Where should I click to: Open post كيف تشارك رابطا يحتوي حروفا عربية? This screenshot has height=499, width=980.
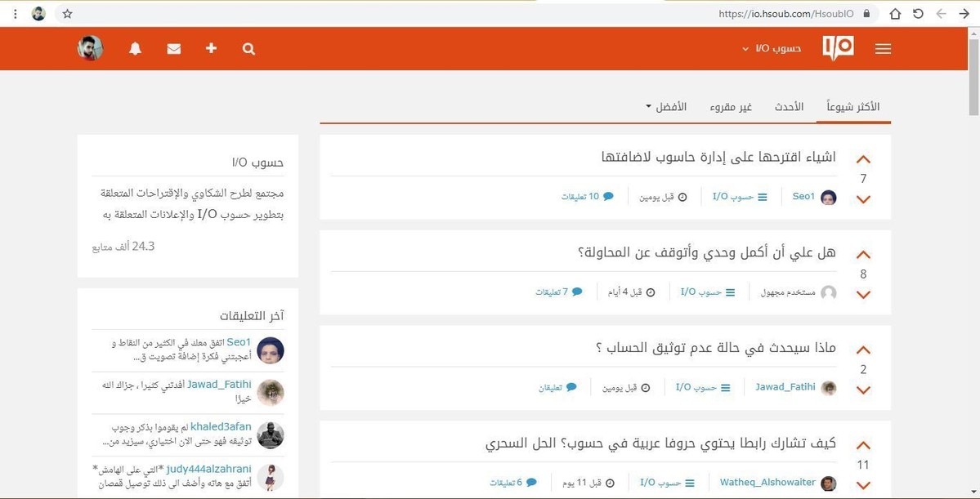(660, 444)
